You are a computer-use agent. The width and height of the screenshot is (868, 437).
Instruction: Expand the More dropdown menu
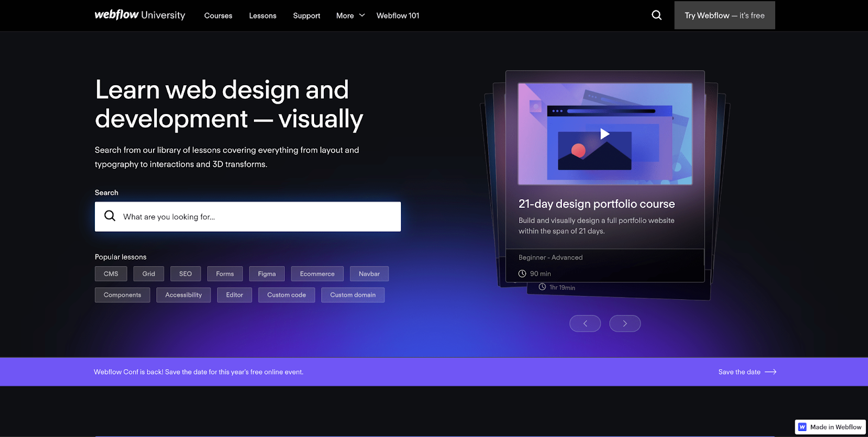point(350,16)
